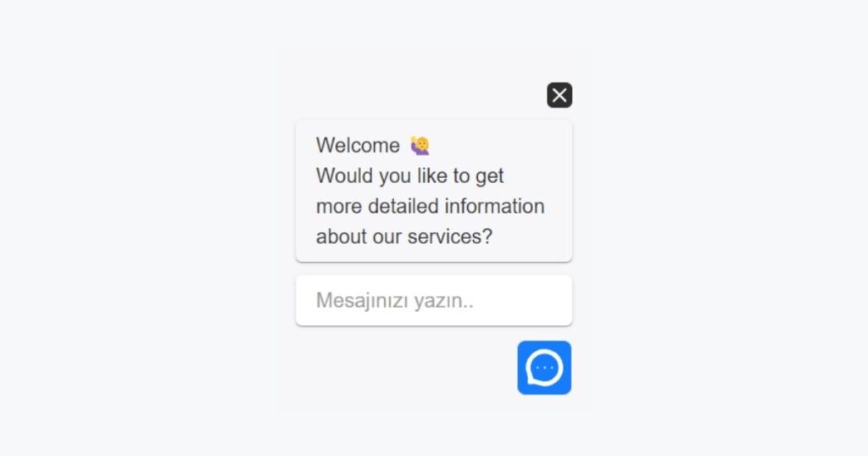The image size is (868, 456).
Task: Open live chat using blue messenger icon
Action: [544, 368]
